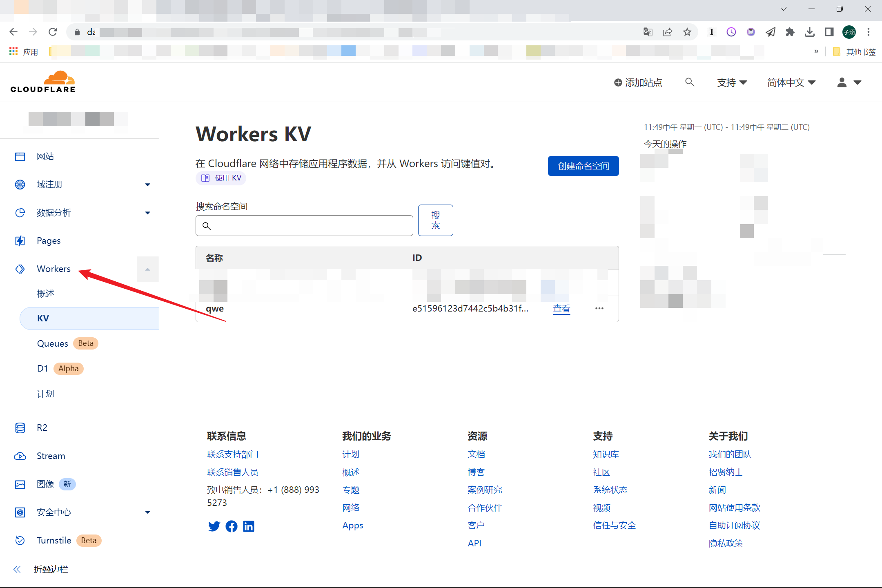Screen dimensions: 882x588
Task: Open the browser profile avatar
Action: click(849, 32)
